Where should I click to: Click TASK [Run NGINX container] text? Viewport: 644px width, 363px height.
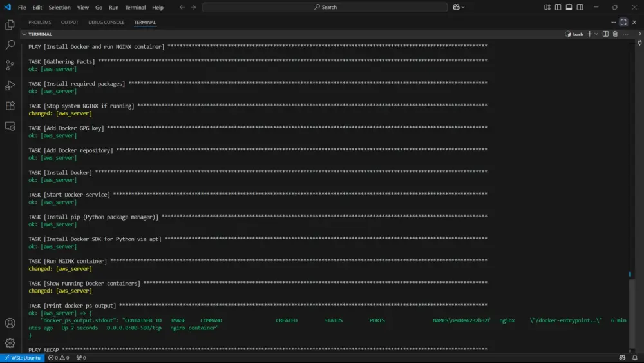(x=68, y=262)
